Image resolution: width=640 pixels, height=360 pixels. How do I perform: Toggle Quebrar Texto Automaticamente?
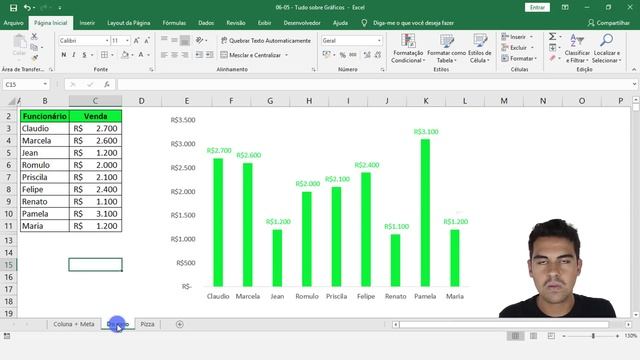point(266,40)
